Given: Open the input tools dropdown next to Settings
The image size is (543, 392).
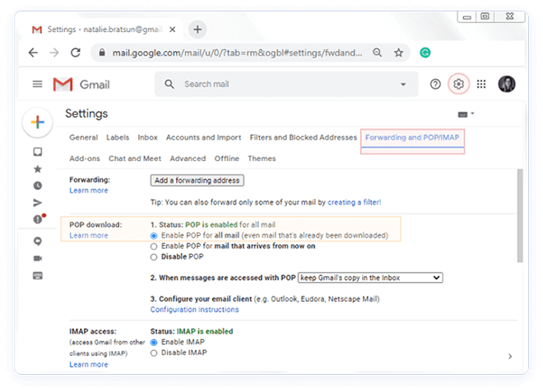Looking at the screenshot, I should click(466, 113).
